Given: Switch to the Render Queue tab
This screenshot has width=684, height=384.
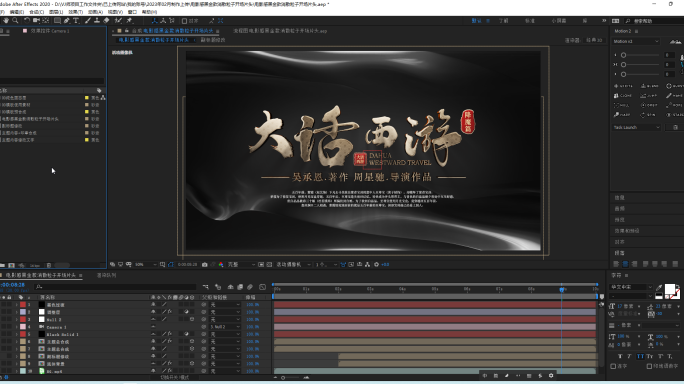Looking at the screenshot, I should coord(106,275).
